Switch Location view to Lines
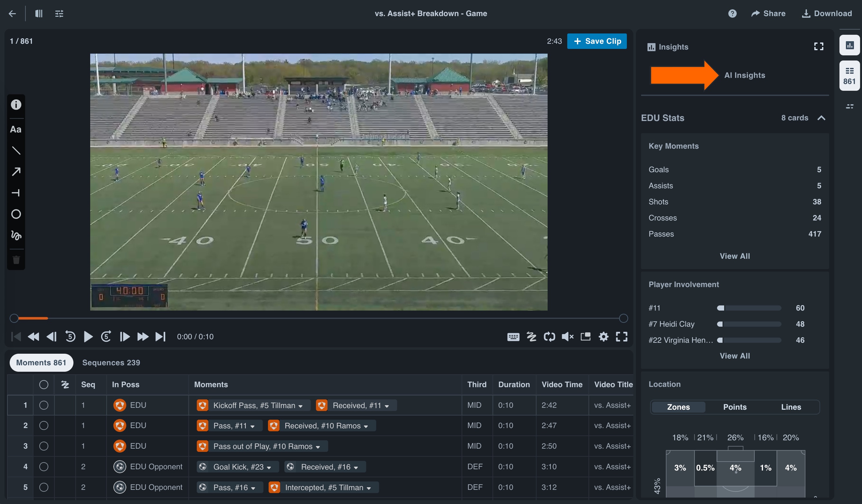This screenshot has height=504, width=862. click(x=791, y=407)
